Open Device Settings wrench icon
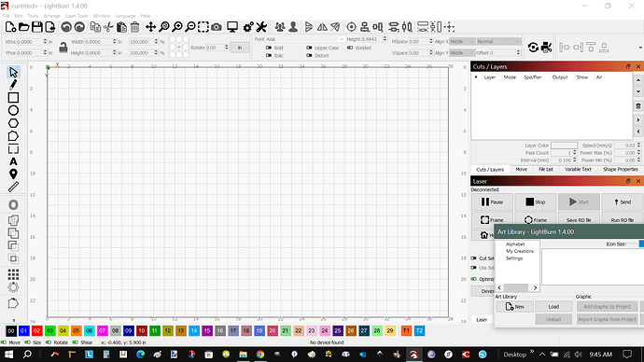Screen dimensions: 644x362 click(261, 27)
